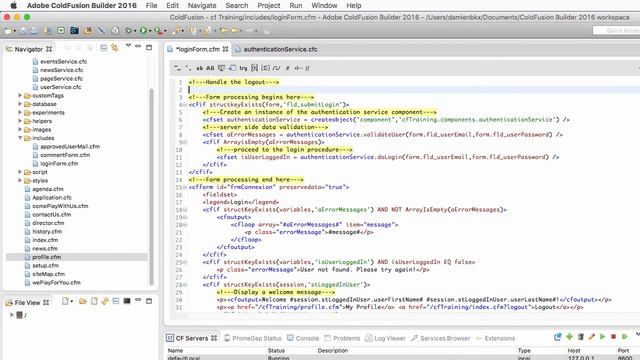Image resolution: width=640 pixels, height=360 pixels.
Task: Delete server using trash icon
Action: pyautogui.click(x=580, y=337)
